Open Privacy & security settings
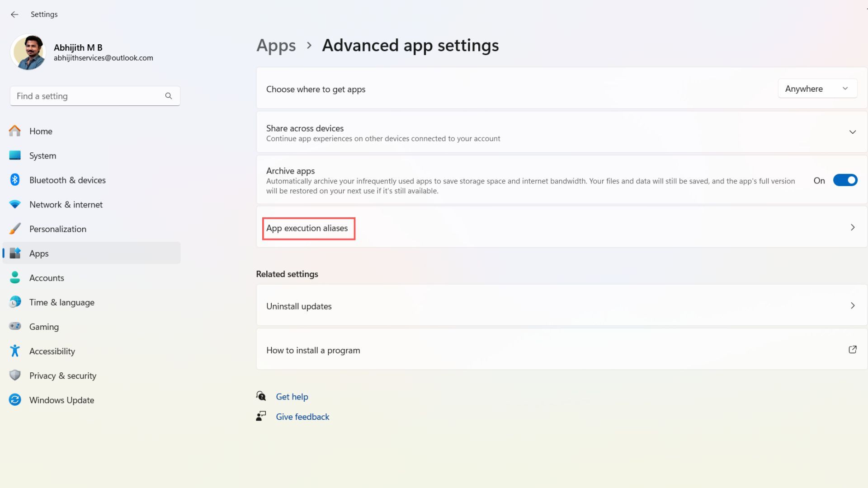This screenshot has width=868, height=488. (x=62, y=375)
